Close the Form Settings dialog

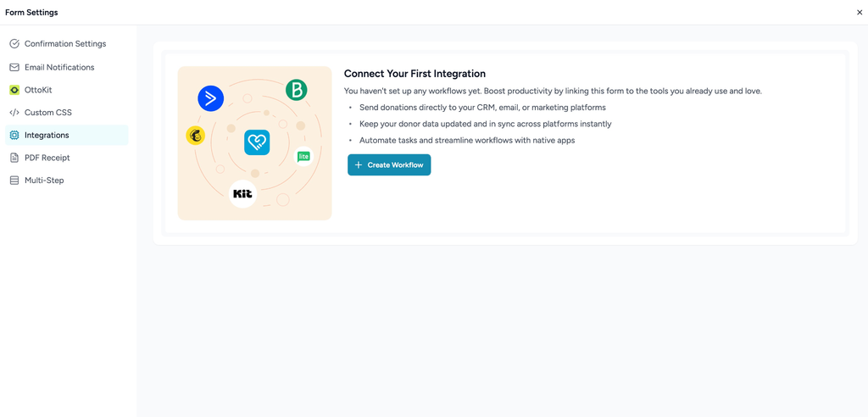click(x=860, y=12)
